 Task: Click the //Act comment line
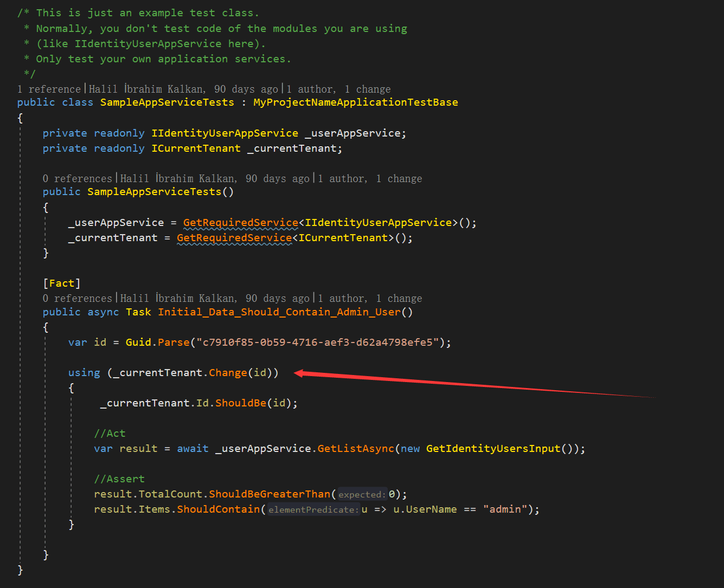[x=110, y=433]
